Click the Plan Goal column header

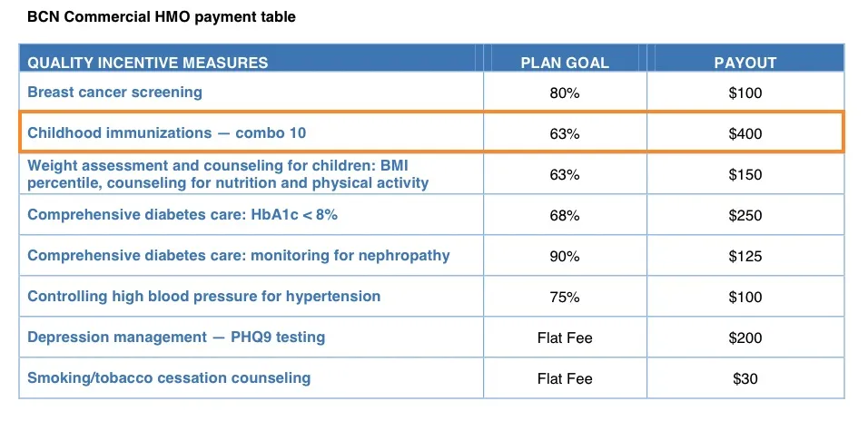(565, 63)
